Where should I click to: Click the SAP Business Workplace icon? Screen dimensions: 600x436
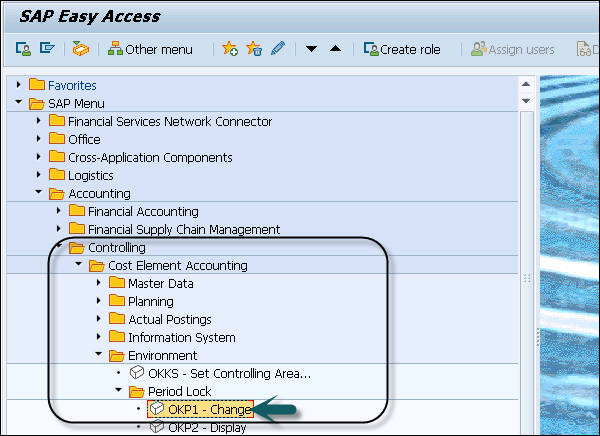[x=81, y=49]
